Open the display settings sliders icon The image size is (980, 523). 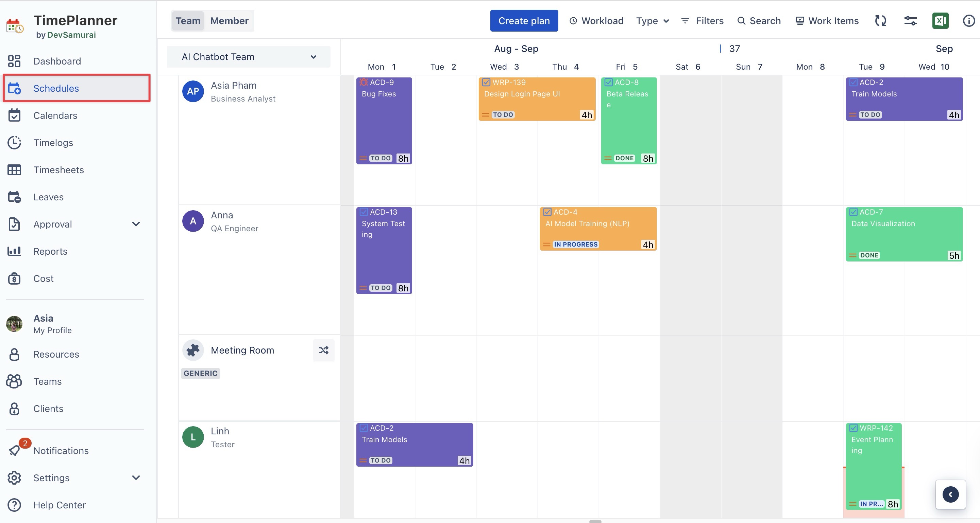point(910,20)
